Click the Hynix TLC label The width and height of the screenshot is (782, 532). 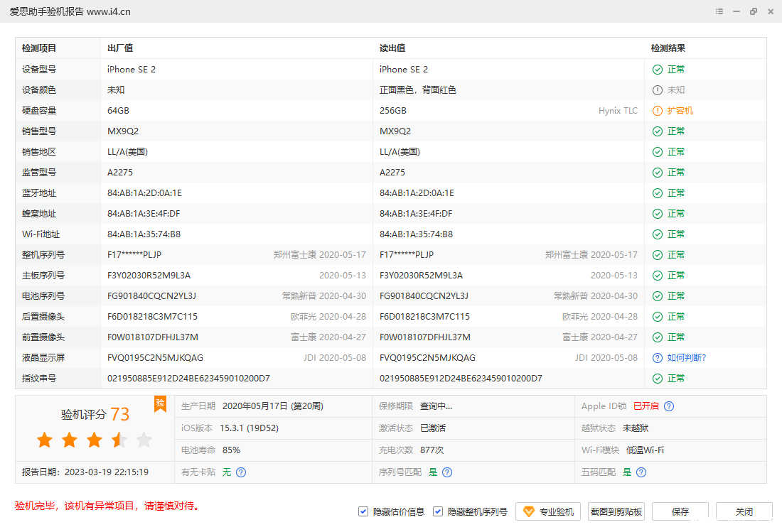coord(618,111)
